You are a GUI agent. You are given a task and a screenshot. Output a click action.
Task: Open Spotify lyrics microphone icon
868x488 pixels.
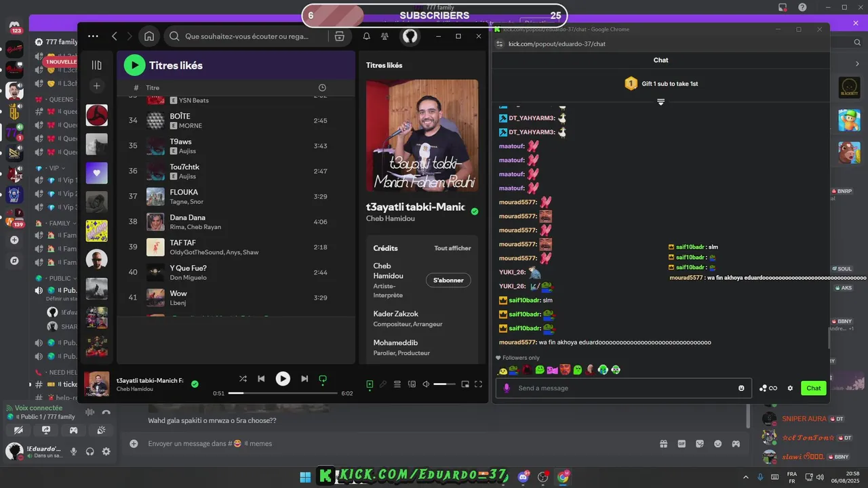pyautogui.click(x=383, y=384)
